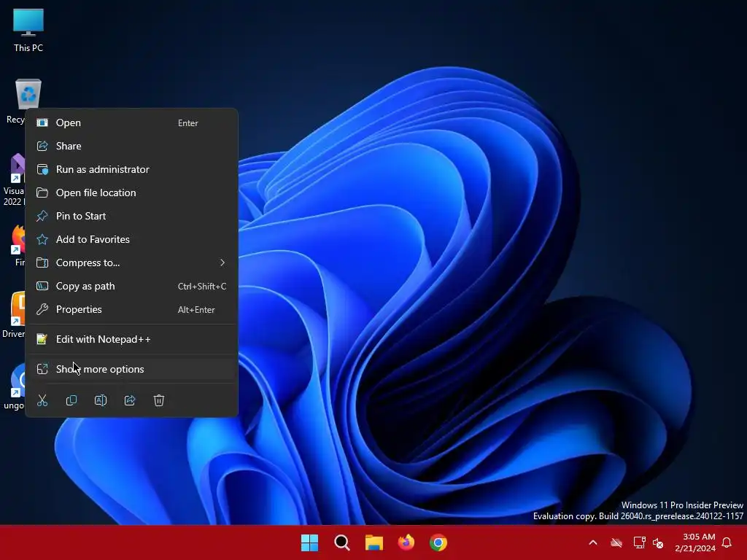
Task: Click the Copy icon in context menu
Action: [71, 400]
